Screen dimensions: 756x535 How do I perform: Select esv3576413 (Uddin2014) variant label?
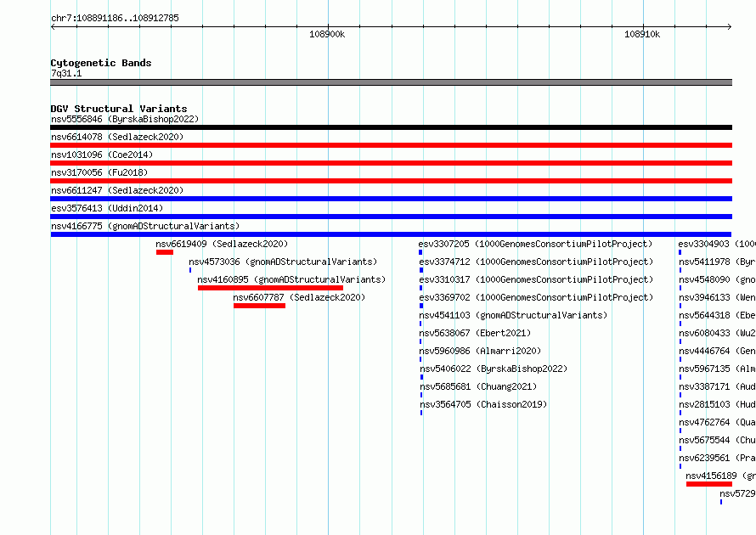pos(107,208)
